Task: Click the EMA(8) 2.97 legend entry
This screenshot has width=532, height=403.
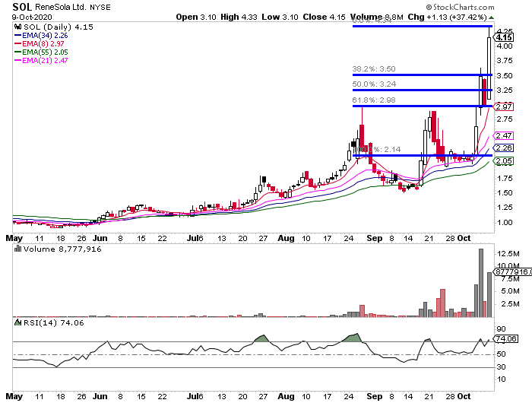Action: pos(40,44)
